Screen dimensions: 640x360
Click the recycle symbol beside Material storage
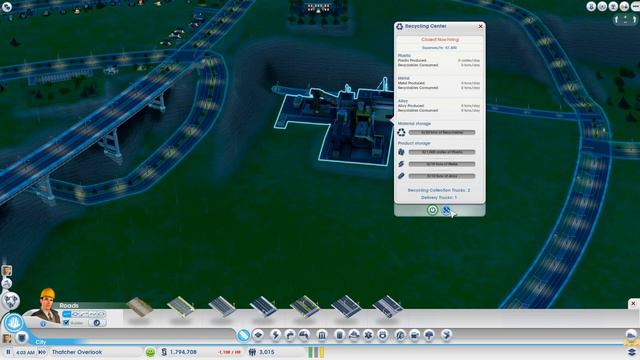(401, 132)
